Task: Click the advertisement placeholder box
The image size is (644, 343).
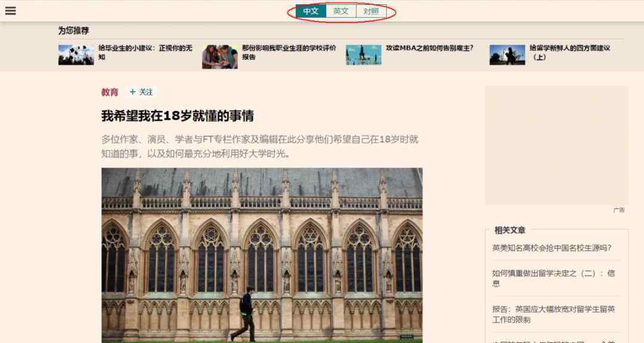Action: [556, 145]
